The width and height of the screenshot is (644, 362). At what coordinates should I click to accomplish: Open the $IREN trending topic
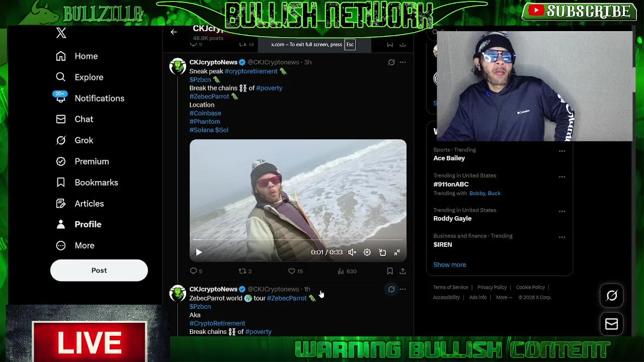[x=443, y=245]
